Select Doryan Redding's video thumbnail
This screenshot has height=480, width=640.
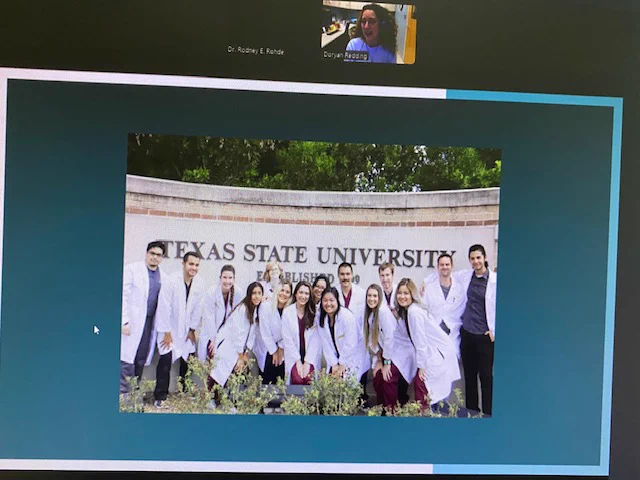[369, 32]
